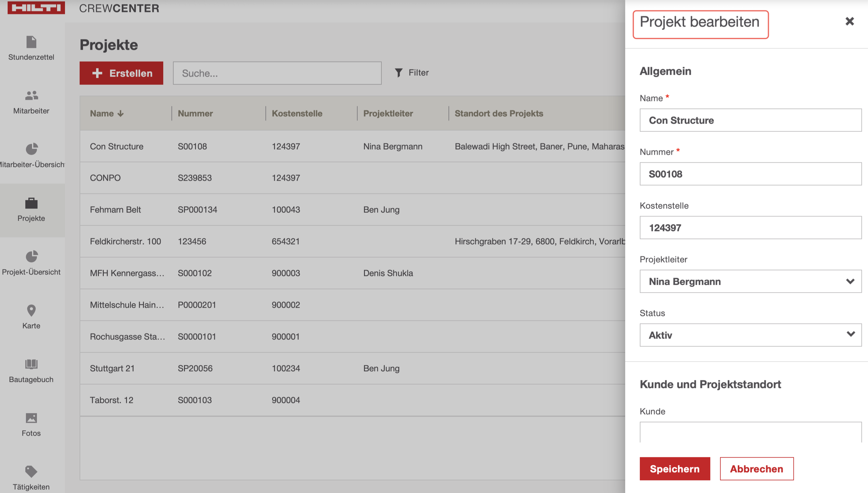
Task: Select the Projekte briefcase icon
Action: (31, 203)
